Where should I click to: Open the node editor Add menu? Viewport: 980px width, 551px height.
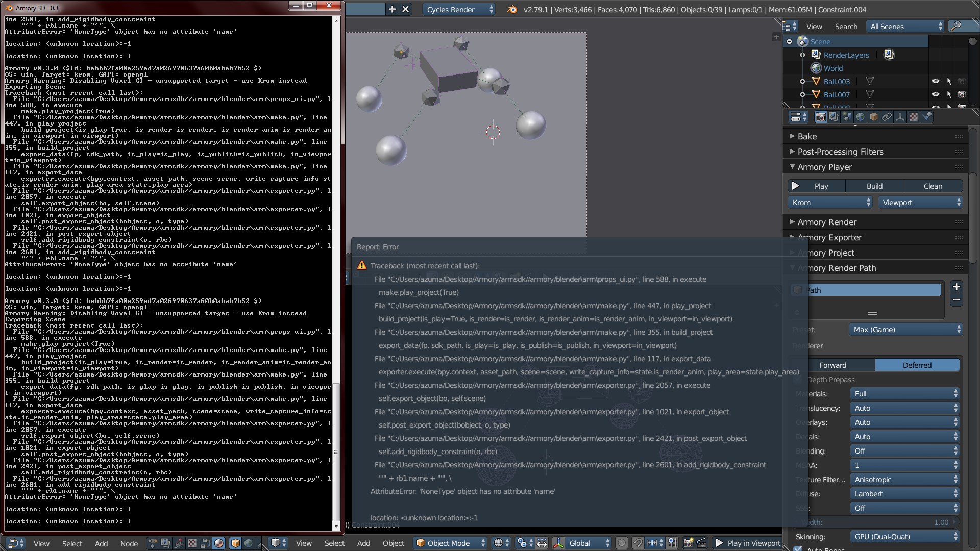coord(101,543)
